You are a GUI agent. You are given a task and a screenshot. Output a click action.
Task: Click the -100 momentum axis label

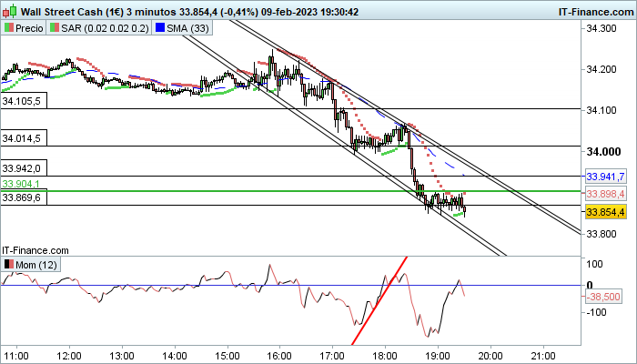pyautogui.click(x=595, y=312)
